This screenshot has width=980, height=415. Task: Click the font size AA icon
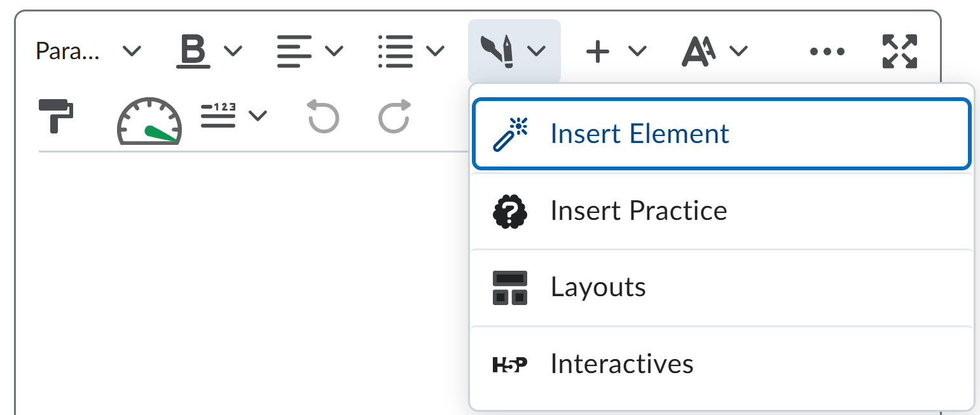[698, 51]
